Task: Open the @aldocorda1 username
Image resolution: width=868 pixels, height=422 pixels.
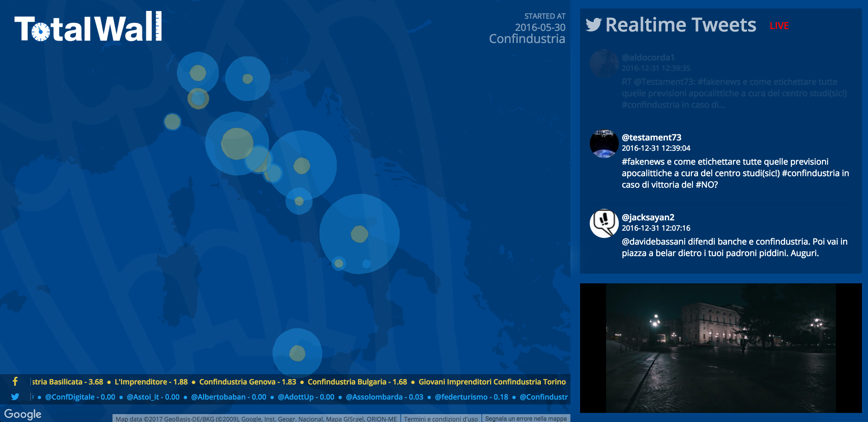Action: pyautogui.click(x=648, y=57)
